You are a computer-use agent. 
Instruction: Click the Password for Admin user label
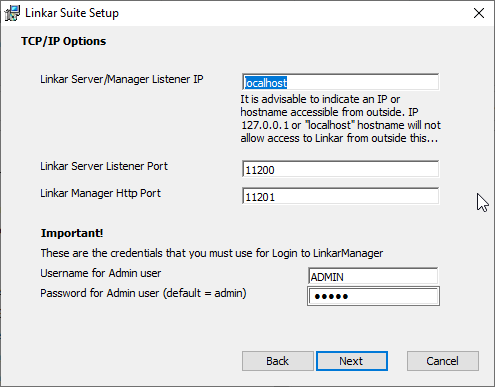143,293
